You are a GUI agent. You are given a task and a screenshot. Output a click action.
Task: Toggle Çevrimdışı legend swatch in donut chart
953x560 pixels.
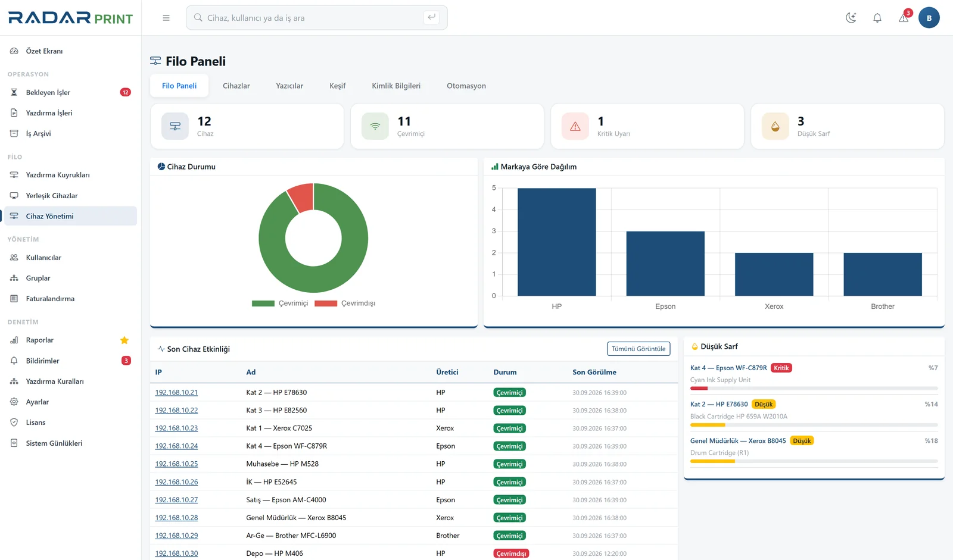click(326, 304)
